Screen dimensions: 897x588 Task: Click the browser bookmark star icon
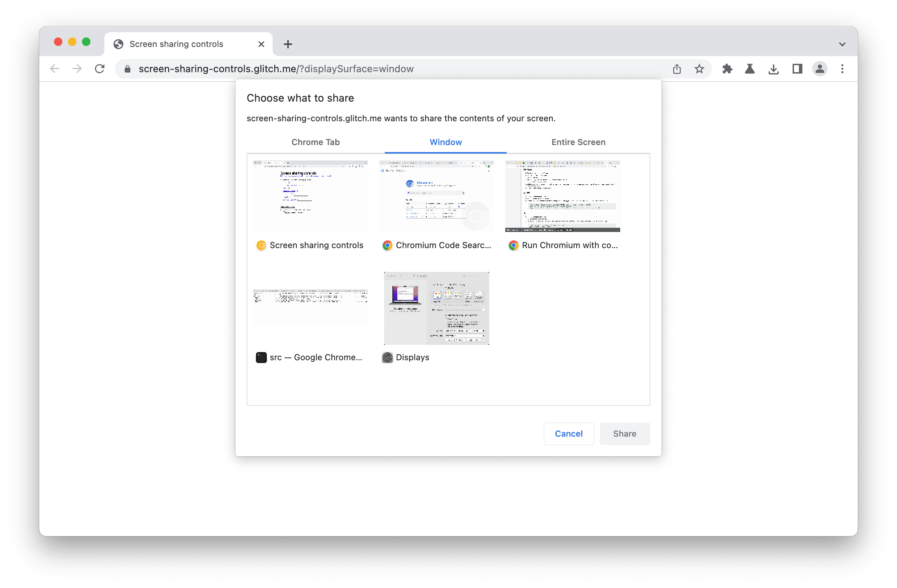tap(698, 68)
